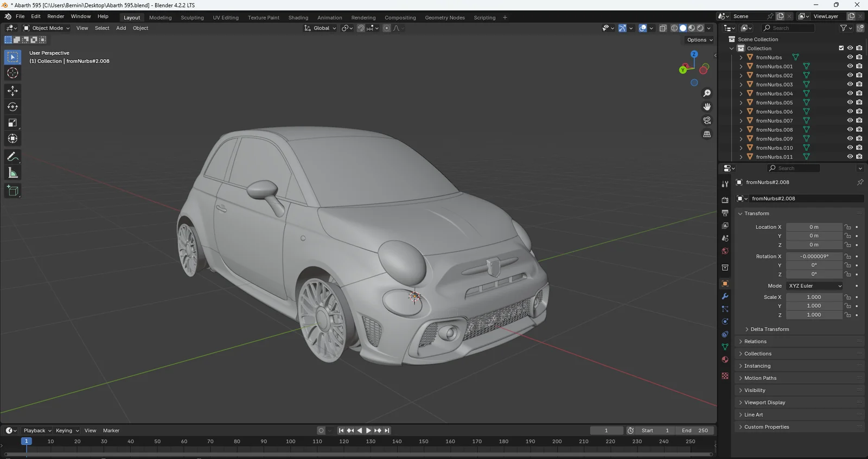Image resolution: width=868 pixels, height=459 pixels.
Task: Select the Add Cube tool
Action: 12,190
